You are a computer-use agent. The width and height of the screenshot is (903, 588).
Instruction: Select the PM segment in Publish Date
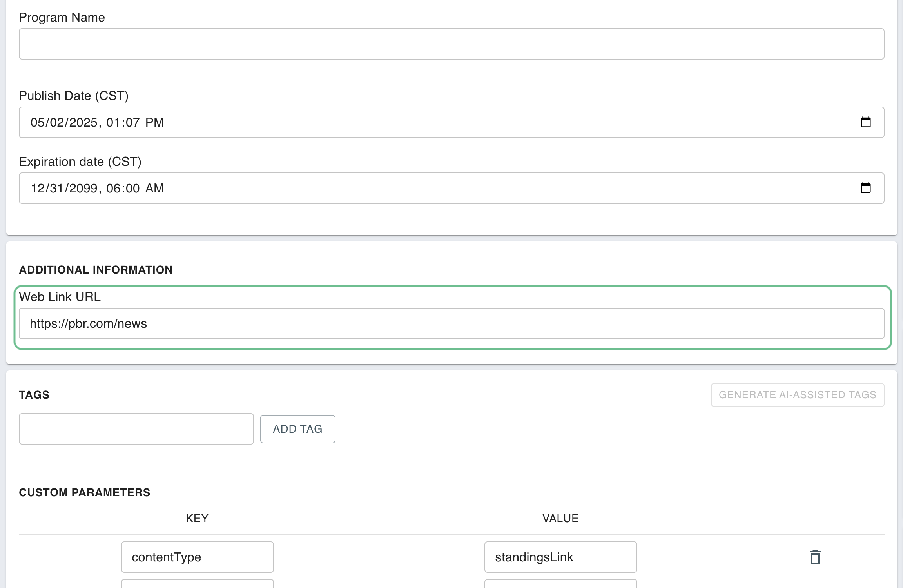point(154,122)
